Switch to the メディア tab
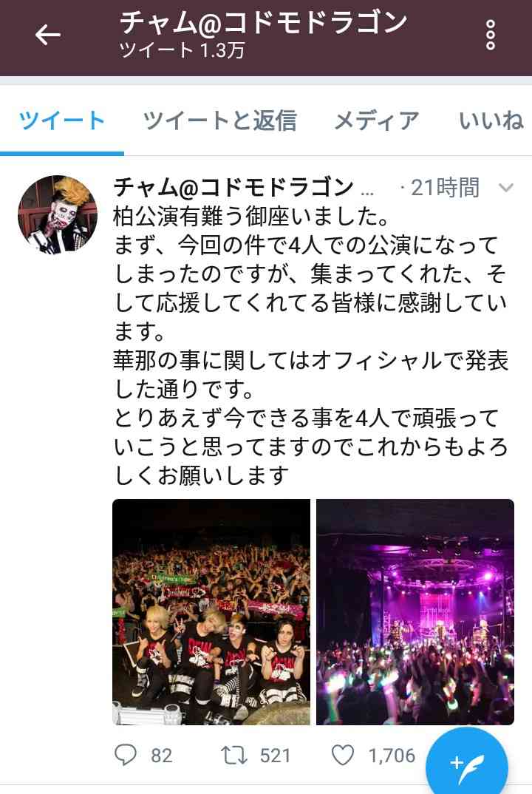532x794 pixels. 377,121
